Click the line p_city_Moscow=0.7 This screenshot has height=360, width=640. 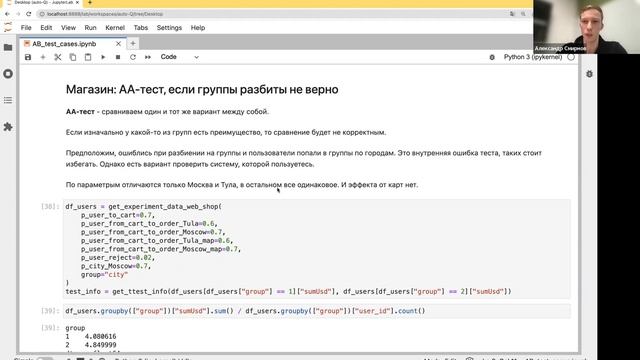116,266
